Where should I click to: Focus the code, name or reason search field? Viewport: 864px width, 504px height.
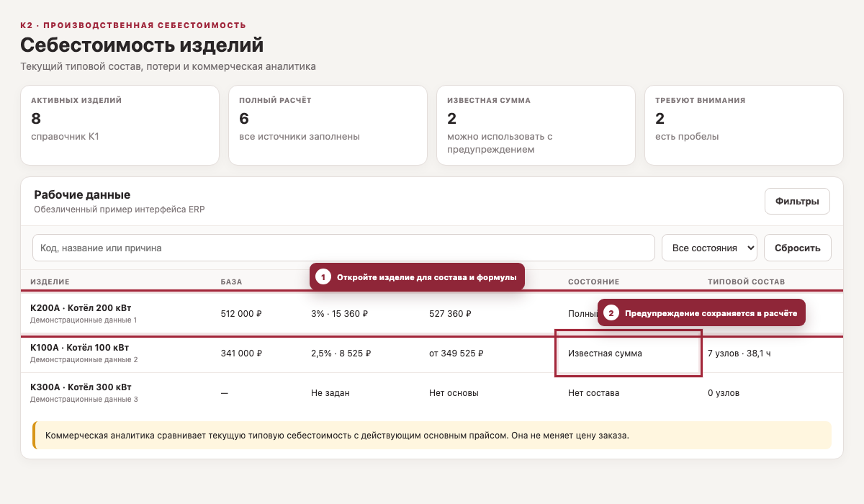tap(343, 248)
